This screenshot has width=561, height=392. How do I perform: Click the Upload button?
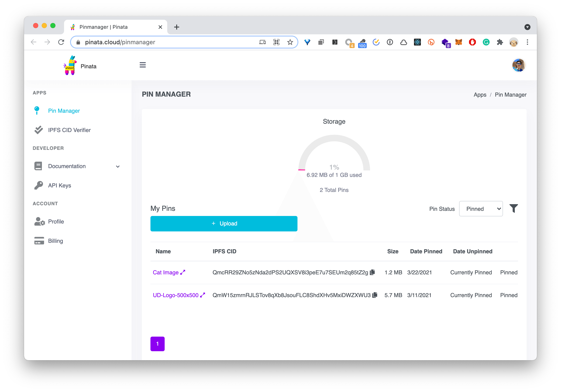point(224,223)
